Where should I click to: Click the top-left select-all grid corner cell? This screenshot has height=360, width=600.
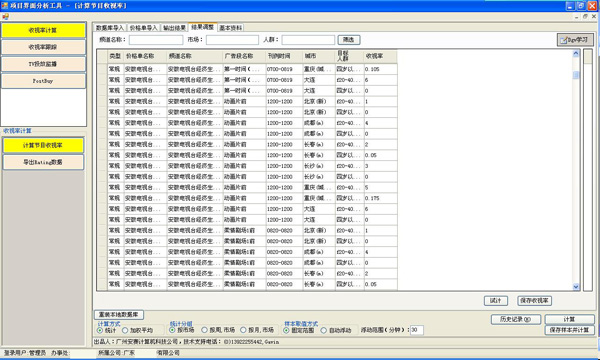(x=102, y=56)
